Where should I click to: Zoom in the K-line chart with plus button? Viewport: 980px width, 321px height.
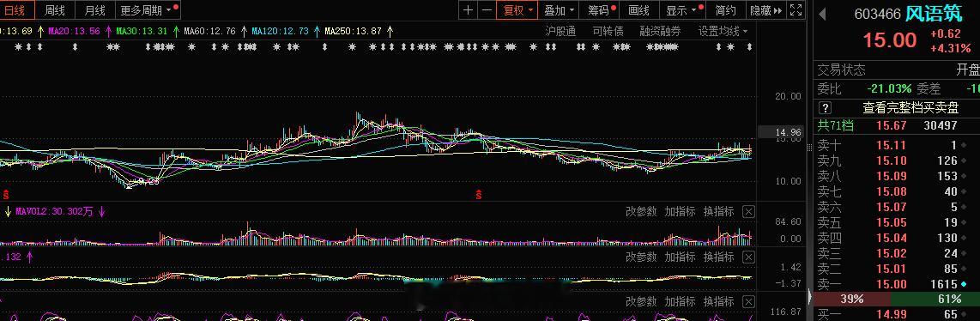click(469, 10)
